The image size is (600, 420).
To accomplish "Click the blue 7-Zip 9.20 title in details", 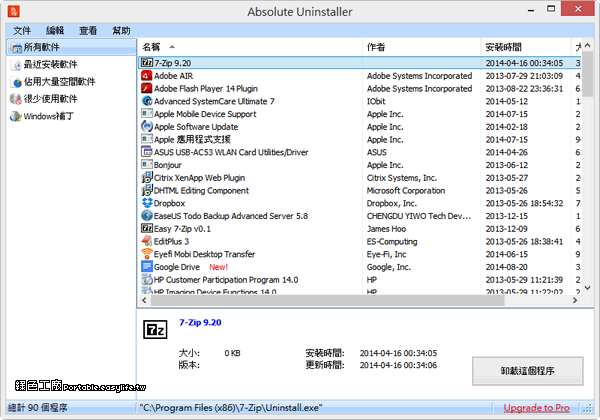I will pyautogui.click(x=200, y=322).
